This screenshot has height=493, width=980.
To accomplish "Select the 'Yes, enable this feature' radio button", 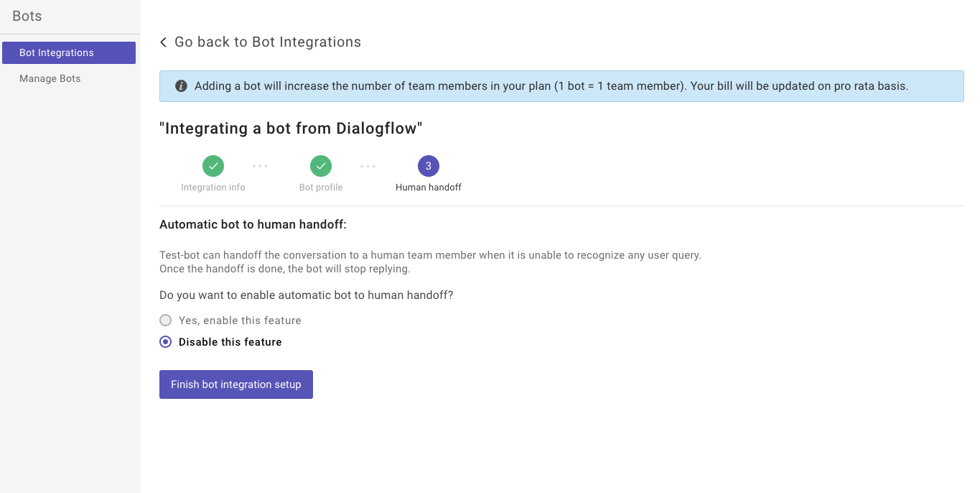I will 166,321.
